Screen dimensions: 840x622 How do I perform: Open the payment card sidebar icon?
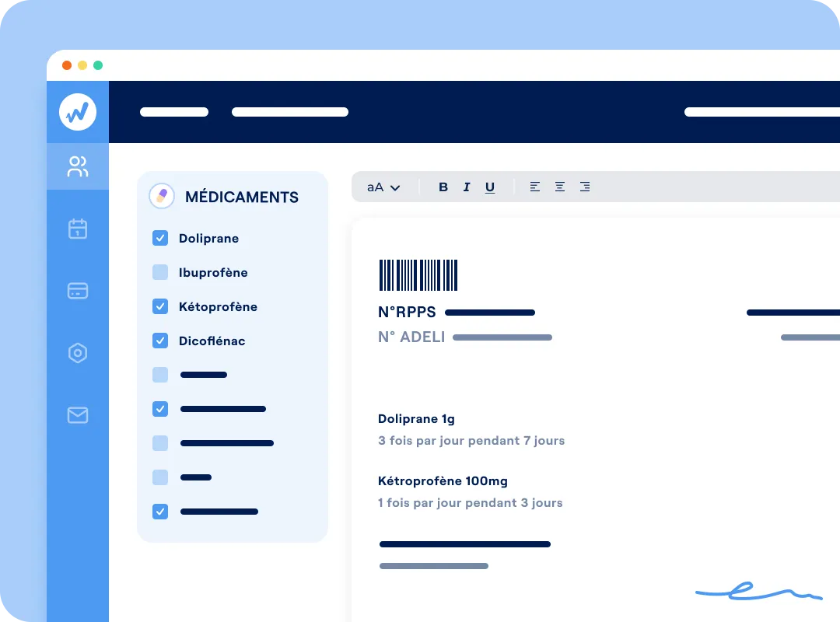coord(78,291)
